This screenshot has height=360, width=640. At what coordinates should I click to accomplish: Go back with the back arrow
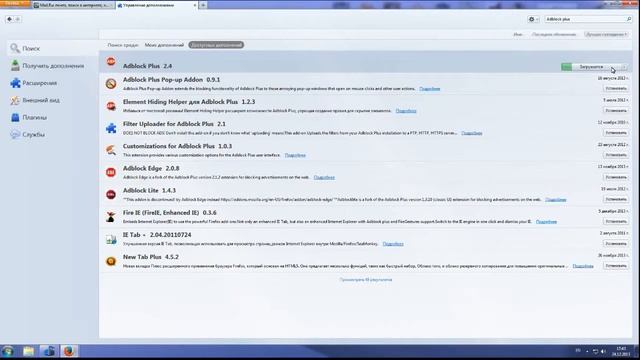[x=9, y=19]
